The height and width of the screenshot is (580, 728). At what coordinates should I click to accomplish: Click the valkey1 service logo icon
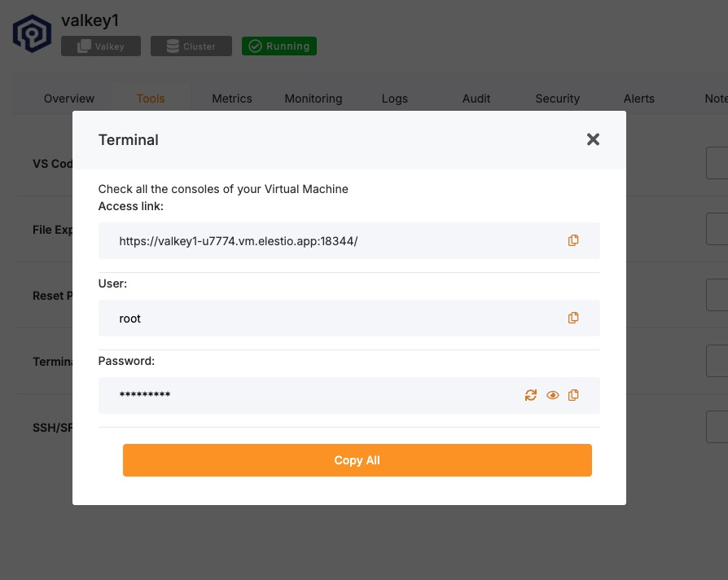click(x=32, y=33)
